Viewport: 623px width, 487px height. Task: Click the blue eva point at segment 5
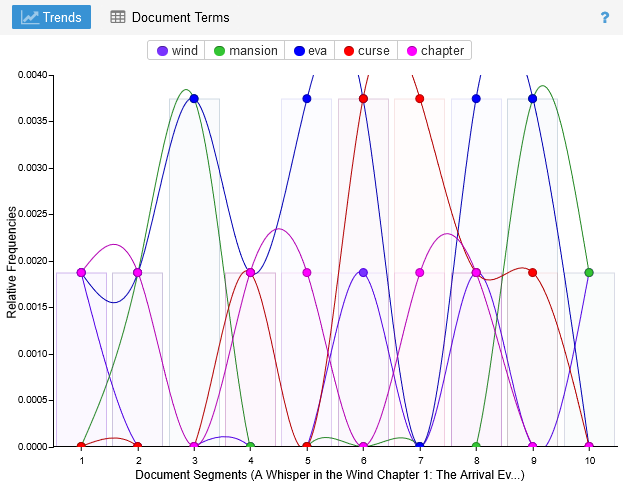pyautogui.click(x=307, y=99)
